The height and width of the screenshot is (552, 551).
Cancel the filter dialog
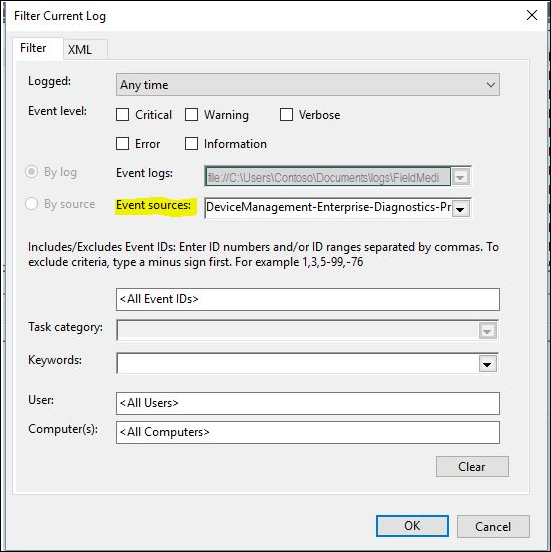(x=493, y=526)
